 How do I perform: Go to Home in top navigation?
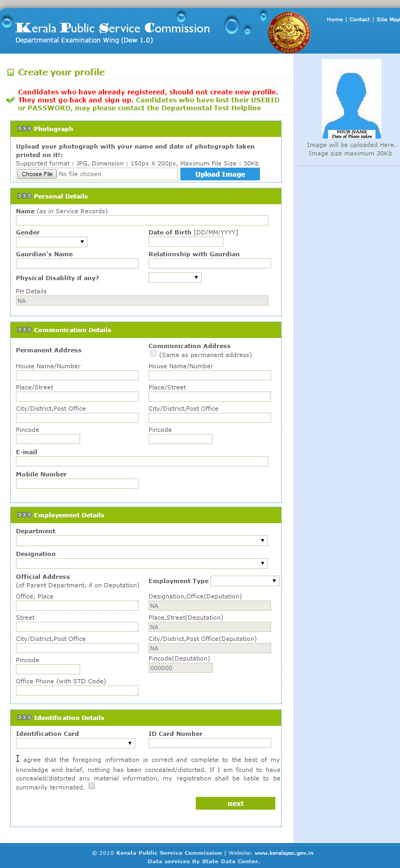coord(334,20)
